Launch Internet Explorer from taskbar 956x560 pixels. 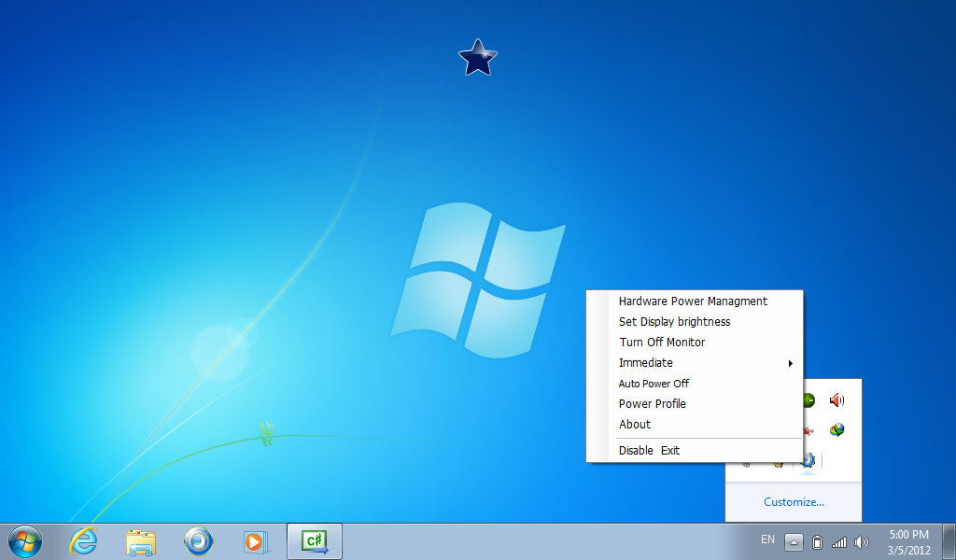tap(83, 541)
